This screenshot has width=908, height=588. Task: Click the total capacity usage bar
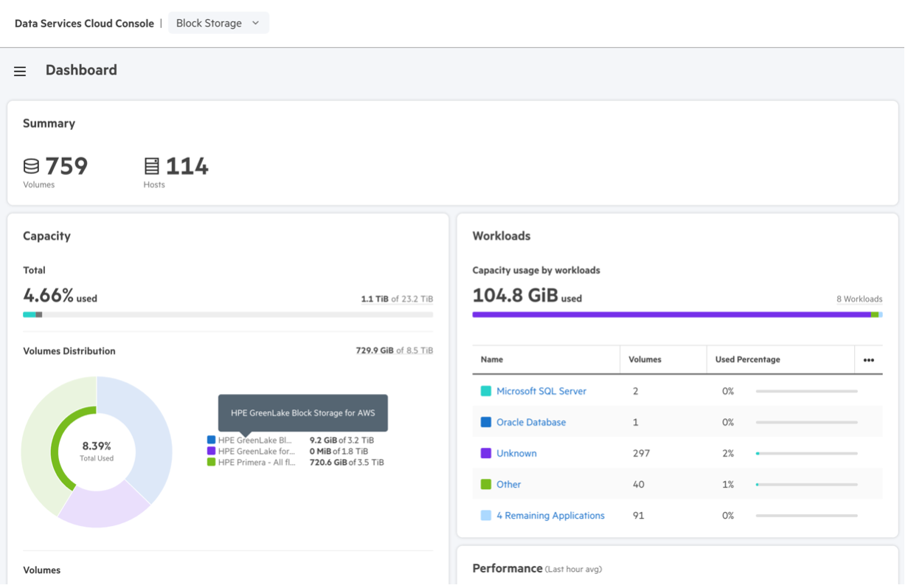pyautogui.click(x=228, y=314)
